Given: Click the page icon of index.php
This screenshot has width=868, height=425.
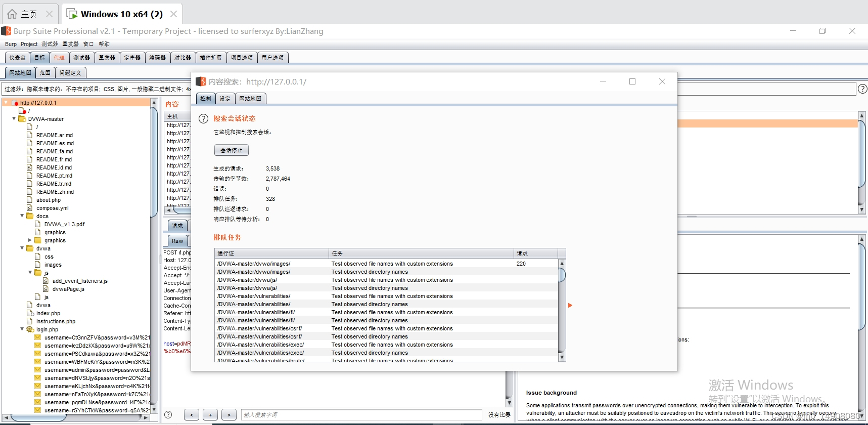Looking at the screenshot, I should 30,313.
